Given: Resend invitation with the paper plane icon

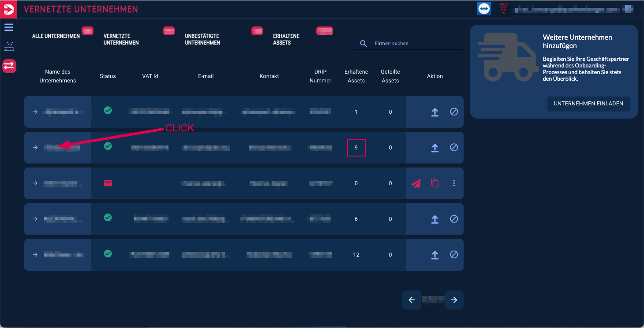Looking at the screenshot, I should (x=416, y=183).
